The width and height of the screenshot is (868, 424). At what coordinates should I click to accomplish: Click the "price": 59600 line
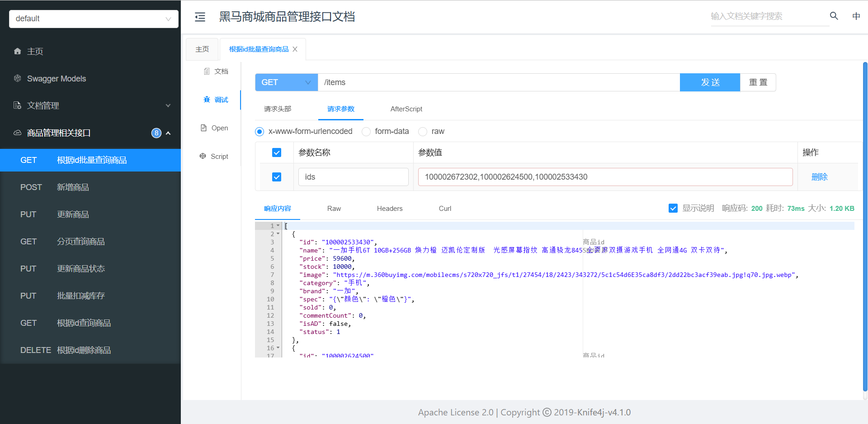327,258
